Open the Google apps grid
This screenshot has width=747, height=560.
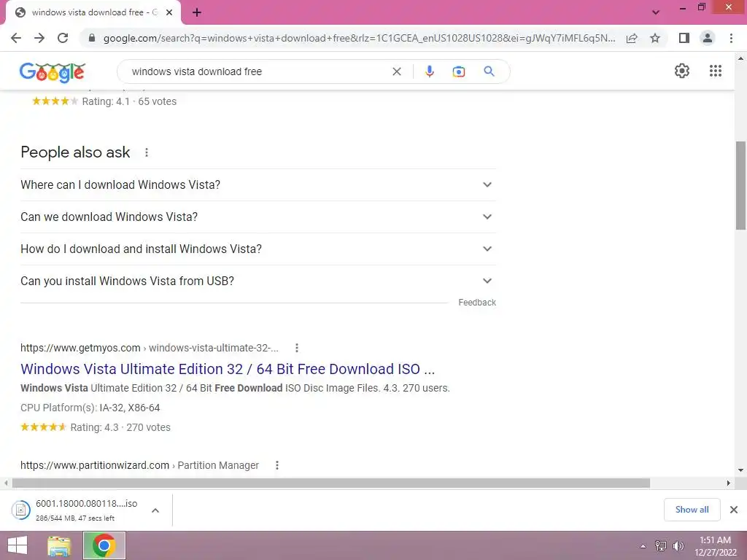(x=716, y=71)
